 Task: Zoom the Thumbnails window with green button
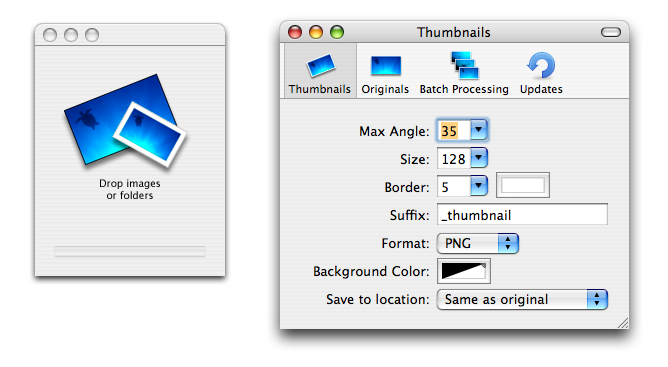point(337,32)
